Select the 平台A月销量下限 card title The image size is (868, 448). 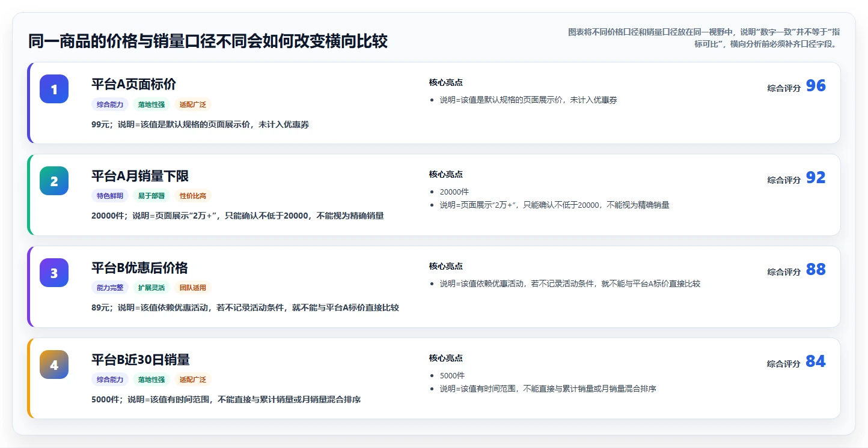tap(140, 176)
